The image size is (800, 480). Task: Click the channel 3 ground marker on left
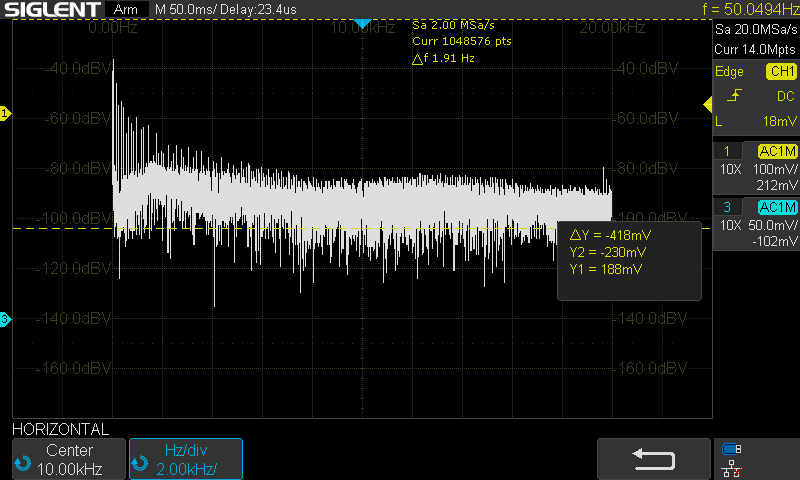[x=5, y=320]
